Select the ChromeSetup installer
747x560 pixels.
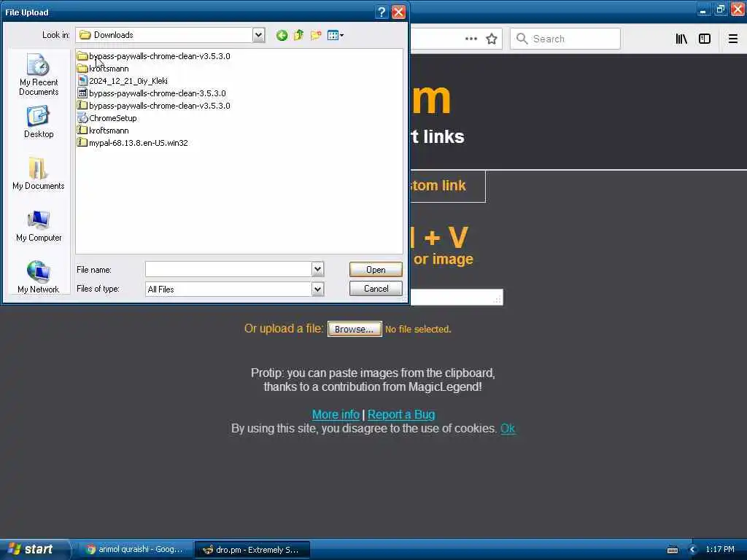click(107, 118)
